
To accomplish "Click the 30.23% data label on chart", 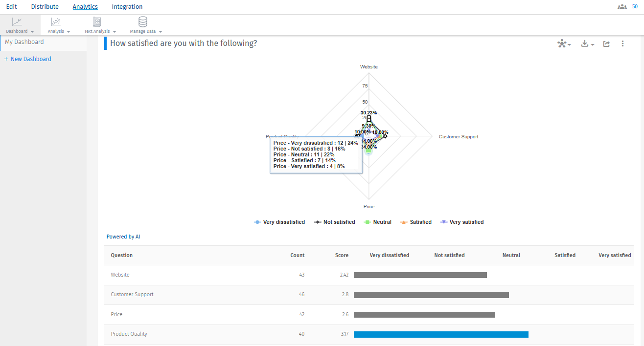I will tap(369, 113).
